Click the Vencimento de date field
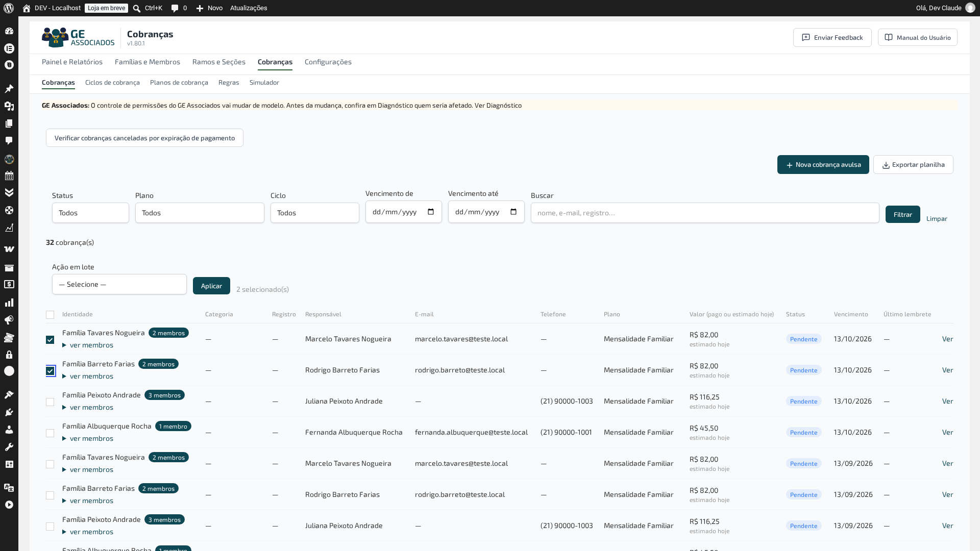 404,212
